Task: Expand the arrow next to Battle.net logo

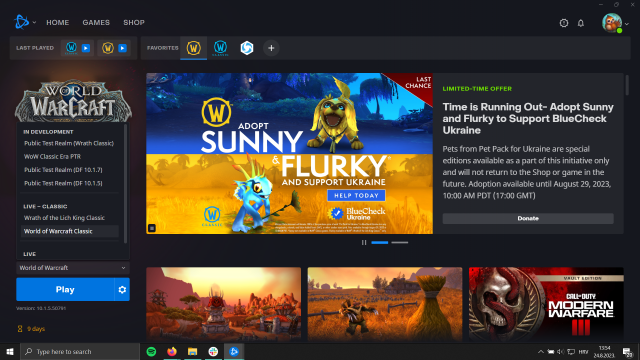Action: (34, 22)
